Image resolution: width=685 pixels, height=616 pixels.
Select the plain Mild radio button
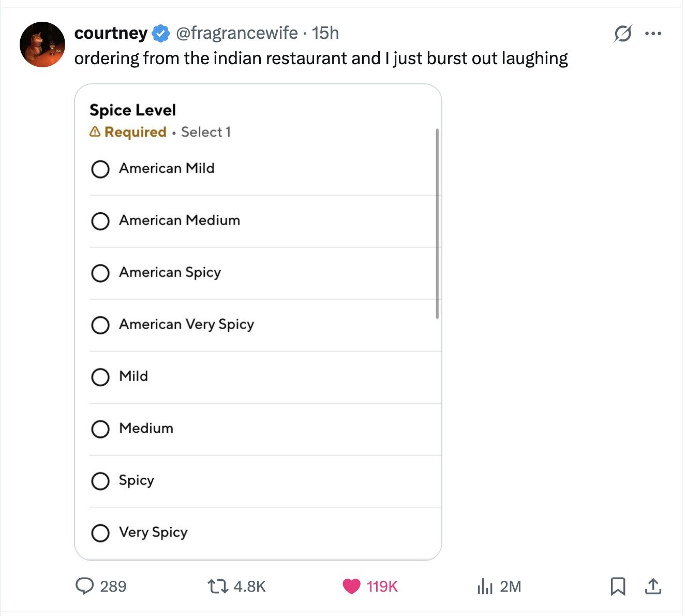100,377
